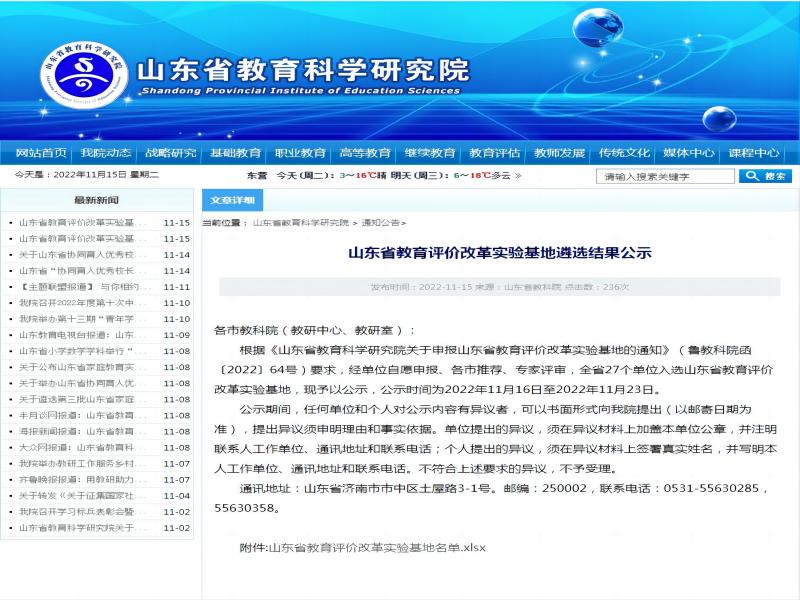This screenshot has width=800, height=600.
Task: Open the 网站首页 menu item
Action: click(41, 153)
